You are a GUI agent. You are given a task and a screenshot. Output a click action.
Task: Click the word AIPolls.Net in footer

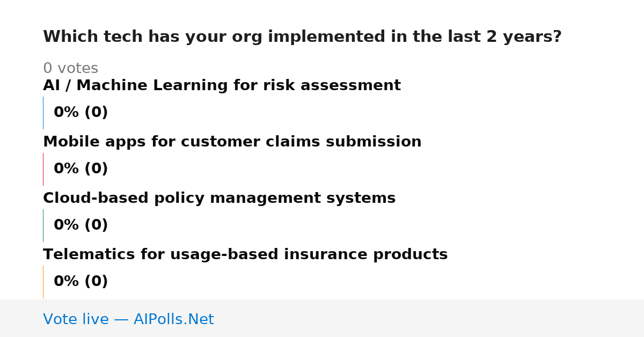[x=173, y=320]
